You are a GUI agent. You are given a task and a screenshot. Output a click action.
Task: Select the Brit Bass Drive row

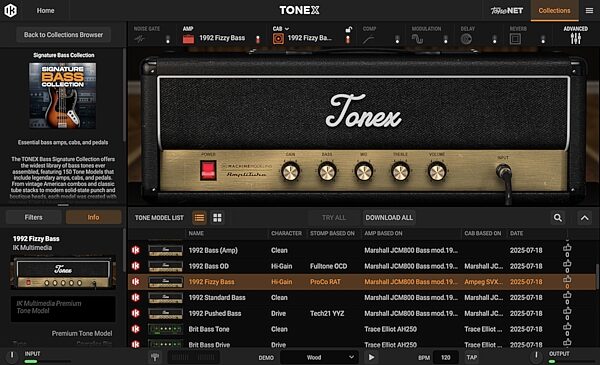(362, 344)
